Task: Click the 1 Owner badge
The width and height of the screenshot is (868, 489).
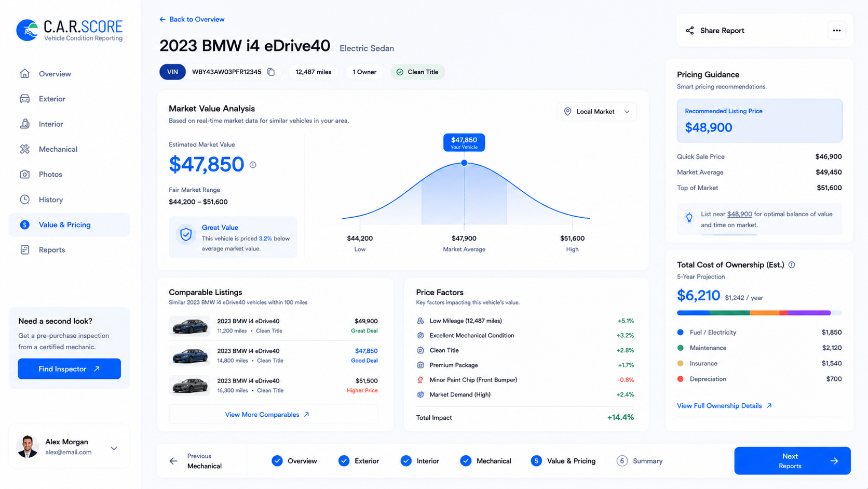Action: click(364, 72)
